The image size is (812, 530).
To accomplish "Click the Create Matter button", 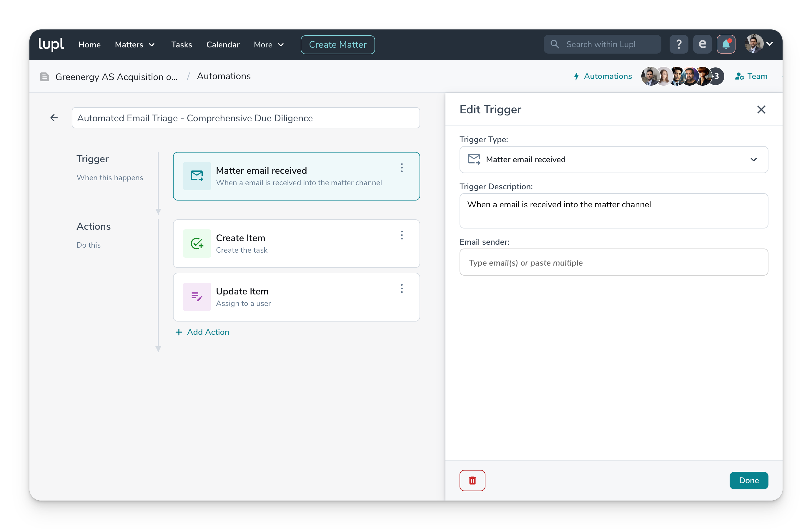I will (x=337, y=45).
